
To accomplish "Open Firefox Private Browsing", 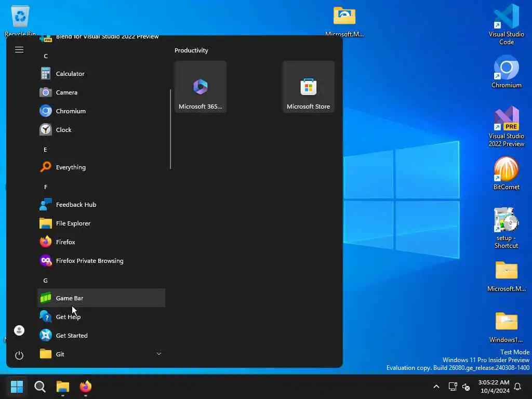I will tap(101, 261).
